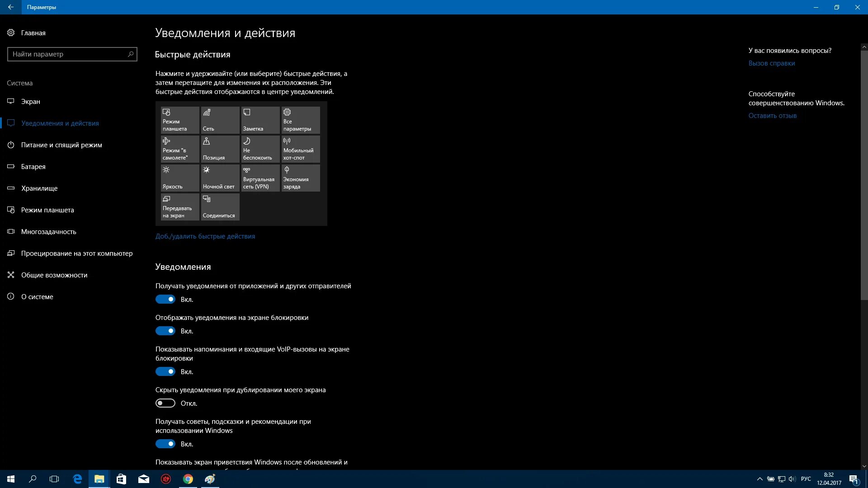Click the Find a setting search box
The image size is (868, 488).
(68, 54)
